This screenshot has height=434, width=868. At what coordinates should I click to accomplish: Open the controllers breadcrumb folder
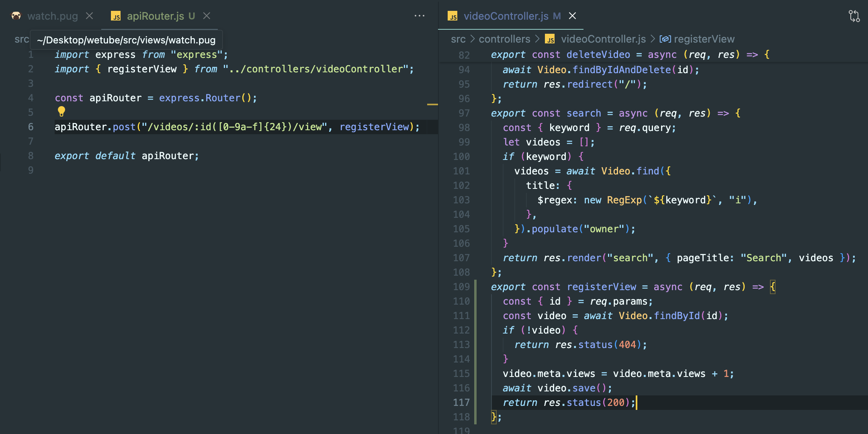click(x=504, y=39)
